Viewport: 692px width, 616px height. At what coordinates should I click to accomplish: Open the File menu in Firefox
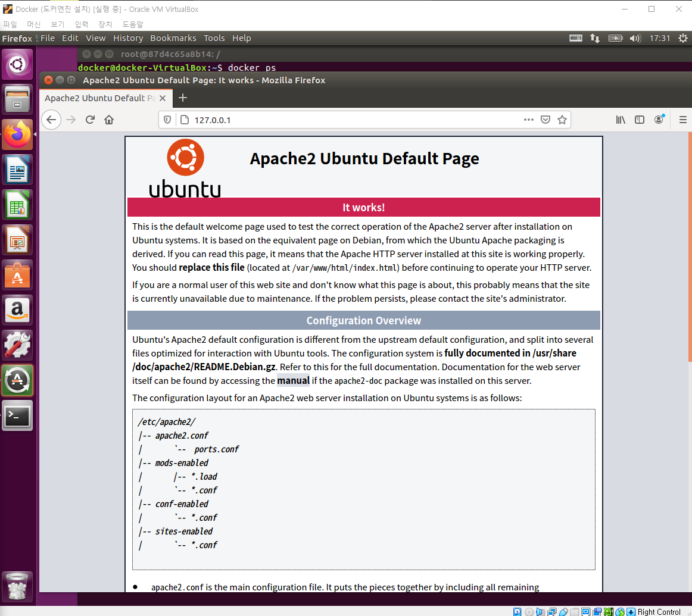click(x=48, y=38)
